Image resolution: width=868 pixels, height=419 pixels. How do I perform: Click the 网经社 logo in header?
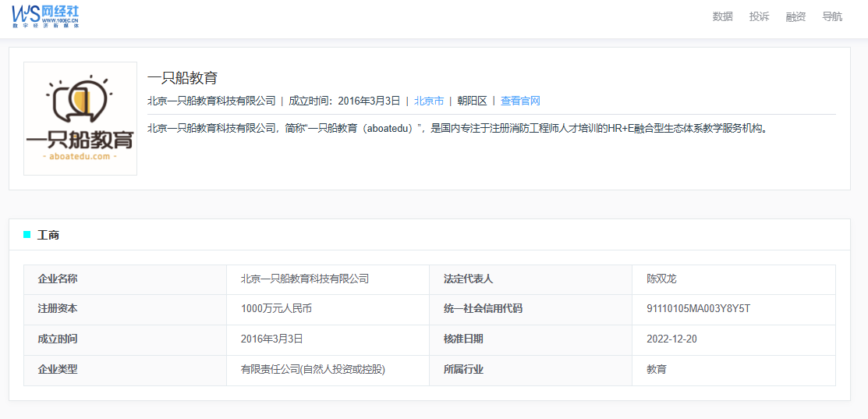pyautogui.click(x=45, y=16)
